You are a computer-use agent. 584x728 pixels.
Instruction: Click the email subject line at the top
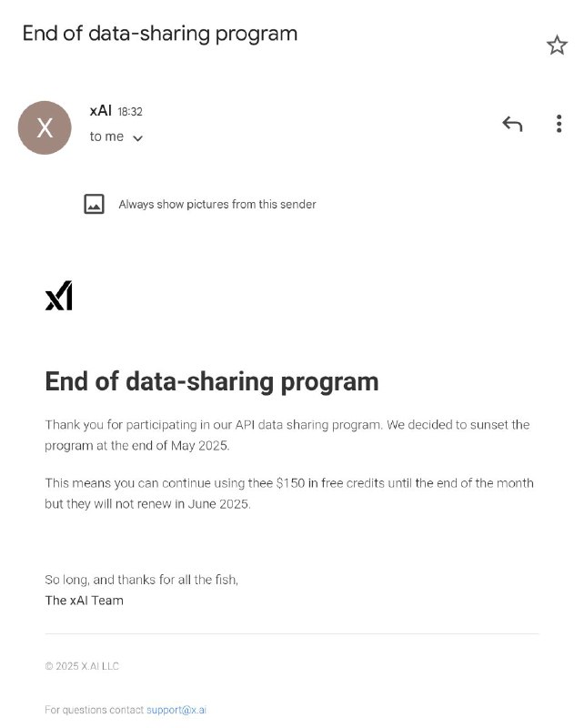pos(160,34)
